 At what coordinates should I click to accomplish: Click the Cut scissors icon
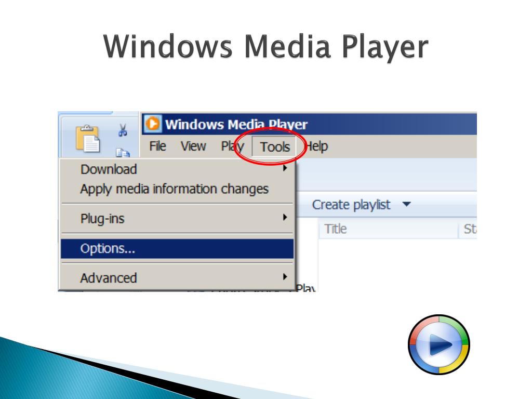tap(123, 130)
